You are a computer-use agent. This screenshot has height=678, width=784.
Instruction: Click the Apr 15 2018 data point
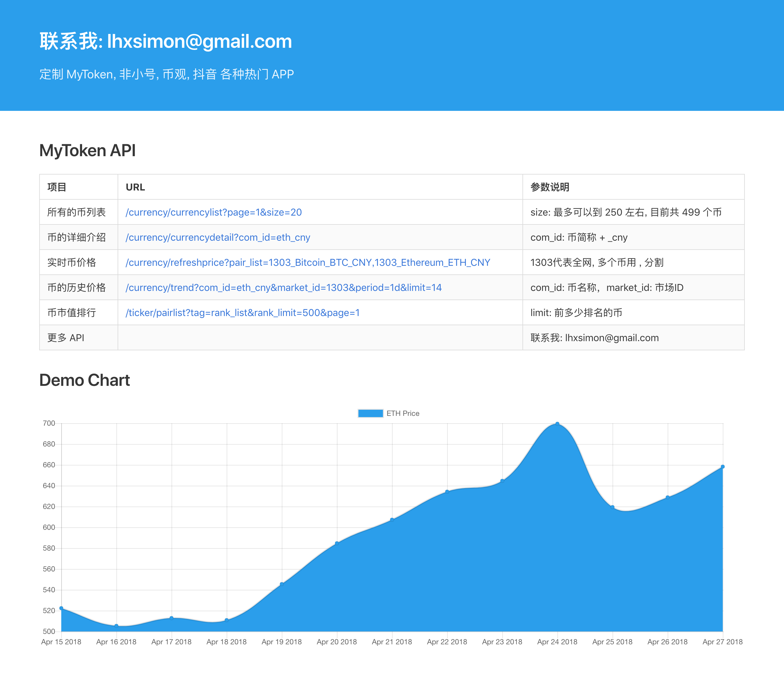click(61, 608)
